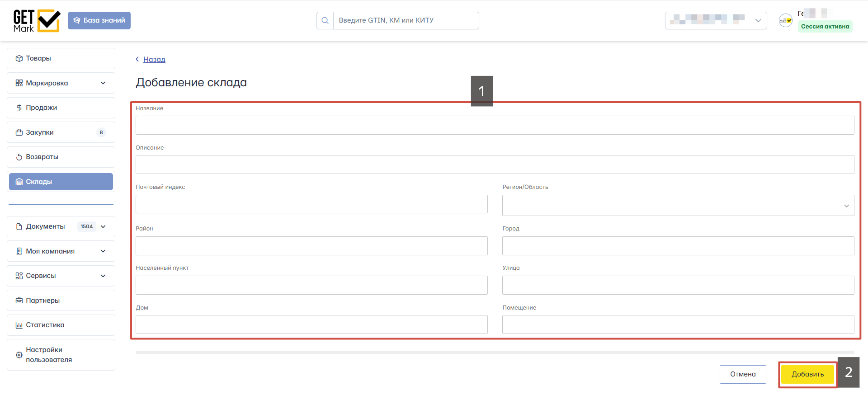Open the Статистика section
868x409 pixels.
61,325
